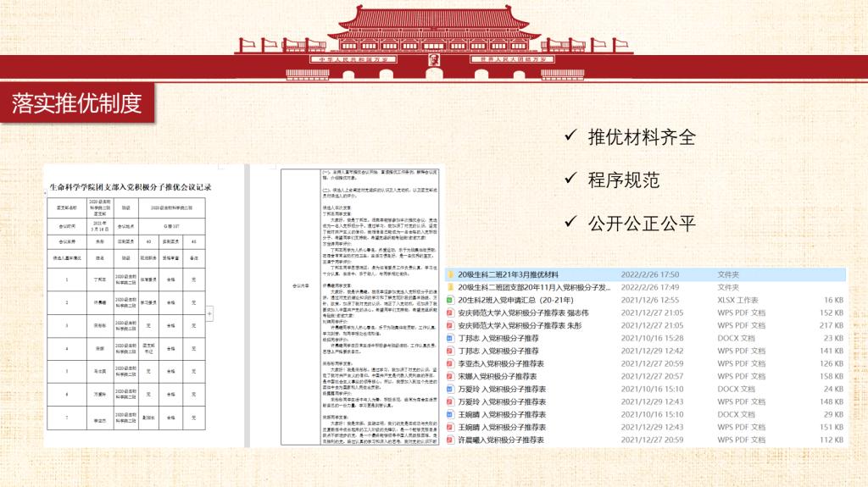Click the 文件夹 type label in highlighted row
This screenshot has height=487, width=868.
pyautogui.click(x=729, y=274)
